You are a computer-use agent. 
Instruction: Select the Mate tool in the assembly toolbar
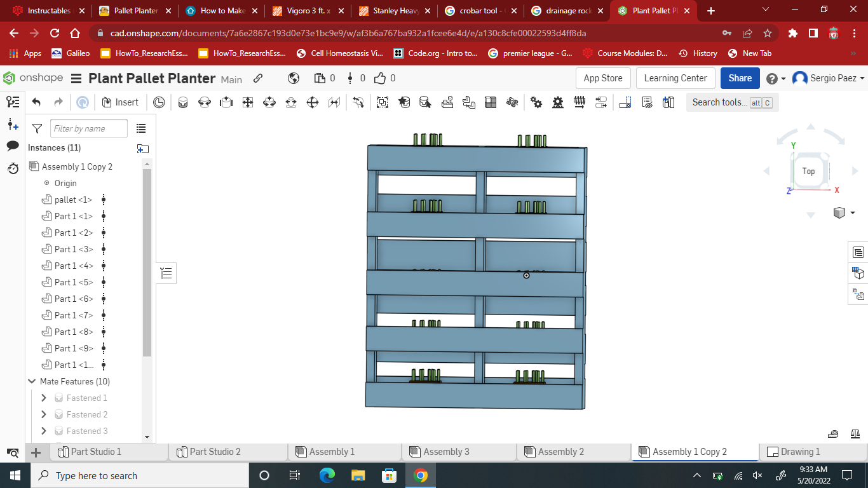pos(183,102)
